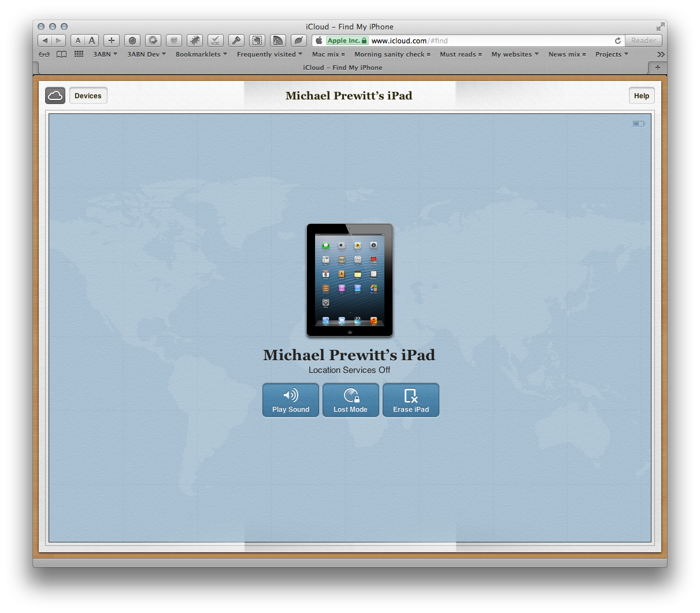The image size is (700, 613).
Task: Open the Must reads bookmark group
Action: 461,54
